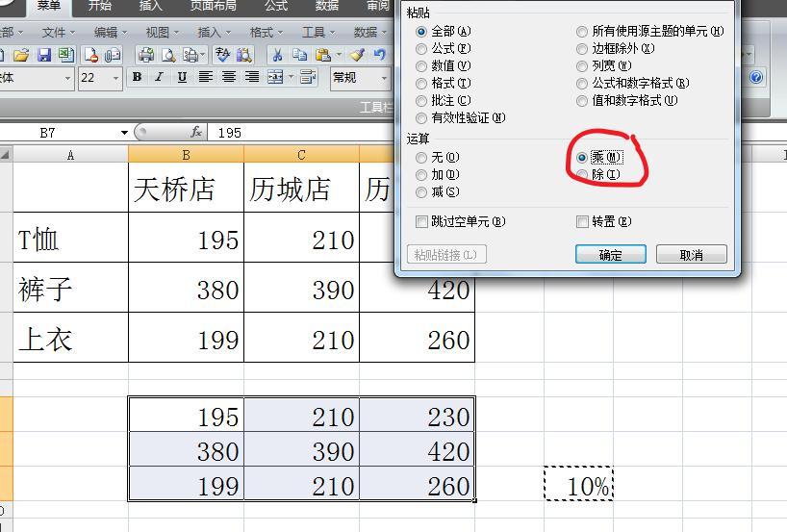
Task: Open the font size 22 dropdown
Action: tap(116, 78)
